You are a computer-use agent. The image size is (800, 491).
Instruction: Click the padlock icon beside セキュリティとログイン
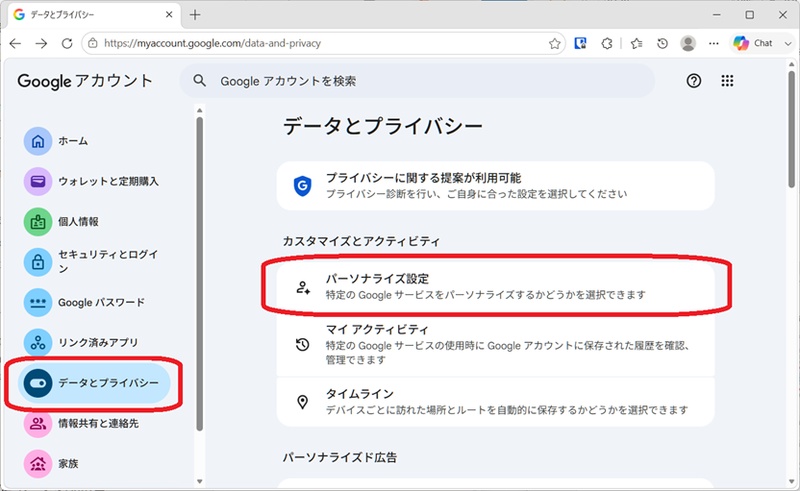38,262
